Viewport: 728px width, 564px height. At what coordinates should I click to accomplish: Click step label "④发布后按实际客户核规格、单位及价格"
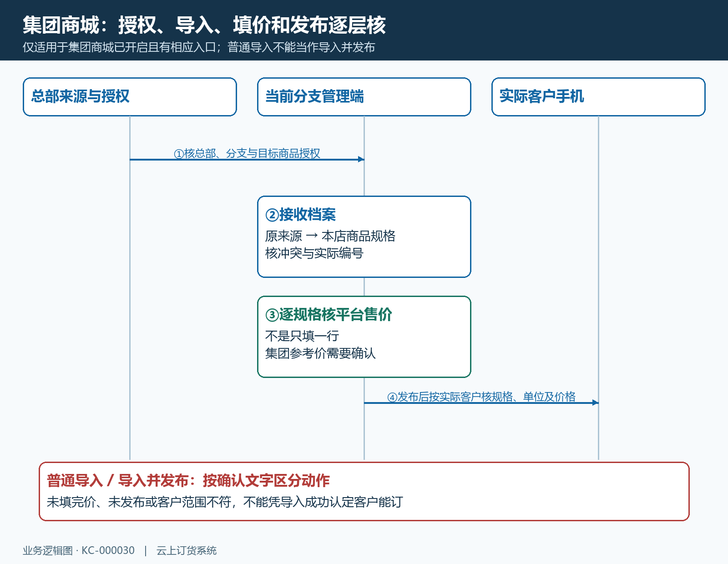point(481,397)
